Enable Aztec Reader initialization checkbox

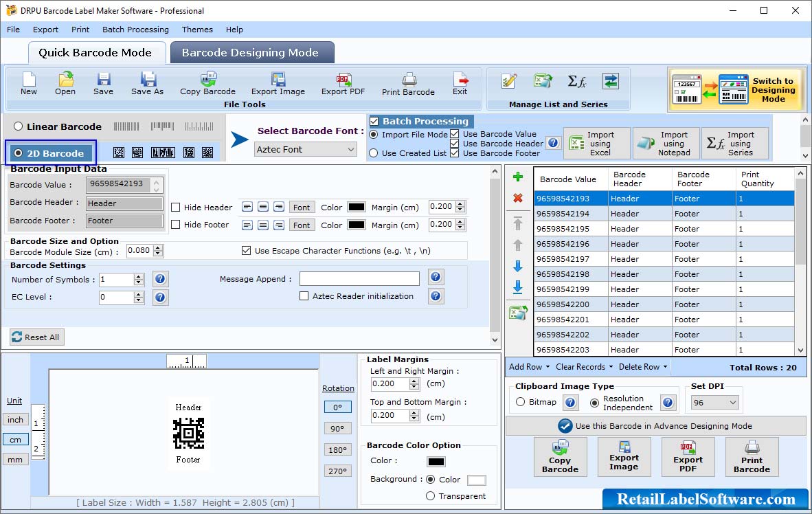304,296
